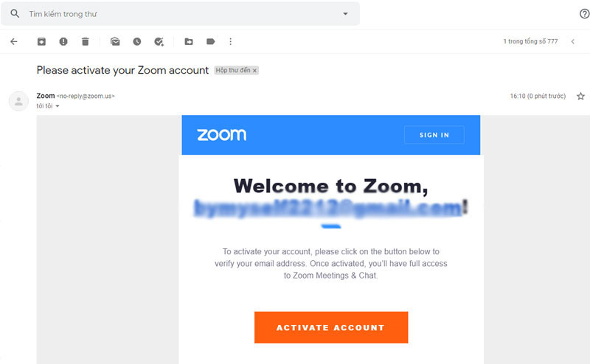Go to newer email with chevron
The height and width of the screenshot is (364, 590).
pyautogui.click(x=573, y=42)
